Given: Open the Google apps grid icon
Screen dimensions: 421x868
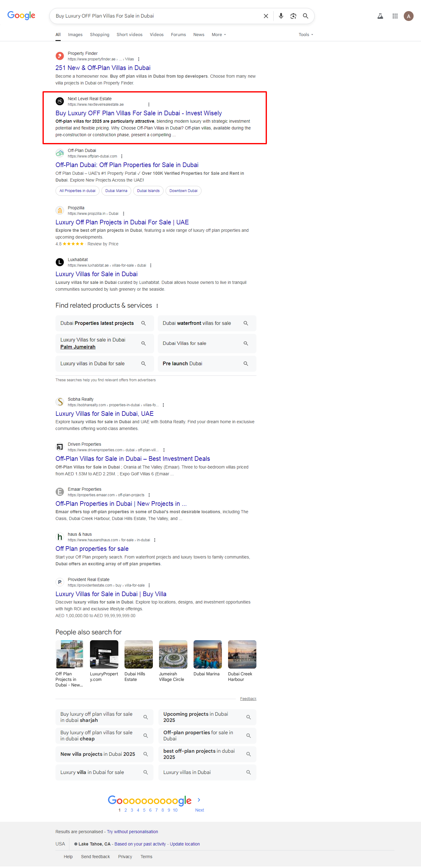Looking at the screenshot, I should pos(395,16).
